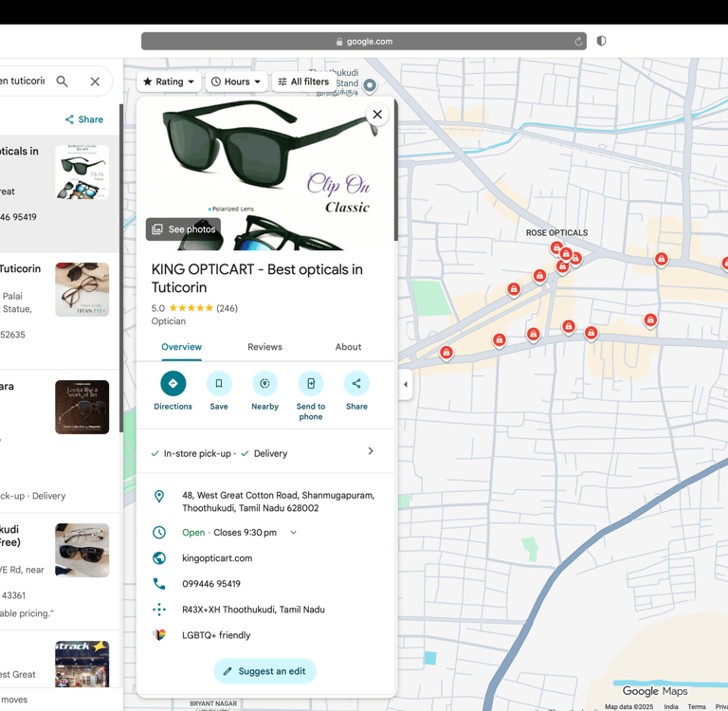728x711 pixels.
Task: Click See photos button
Action: point(184,229)
